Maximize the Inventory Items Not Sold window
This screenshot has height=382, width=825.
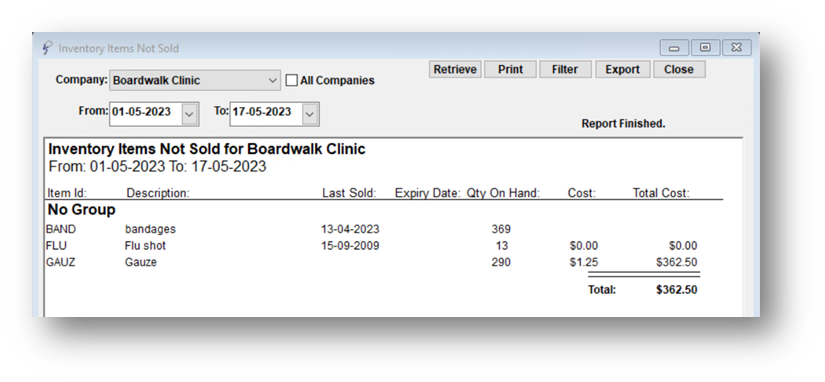pos(705,48)
